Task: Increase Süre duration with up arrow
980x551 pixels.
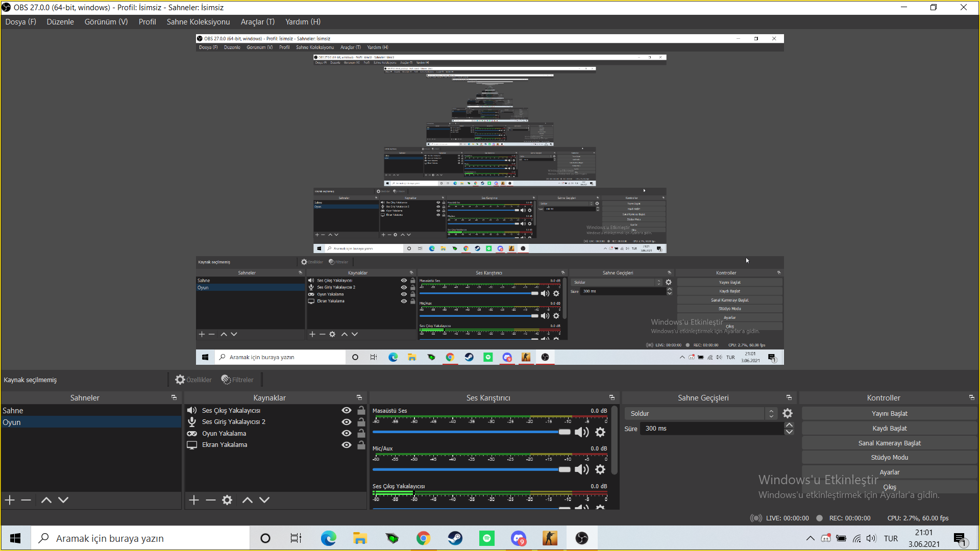Action: pos(789,425)
